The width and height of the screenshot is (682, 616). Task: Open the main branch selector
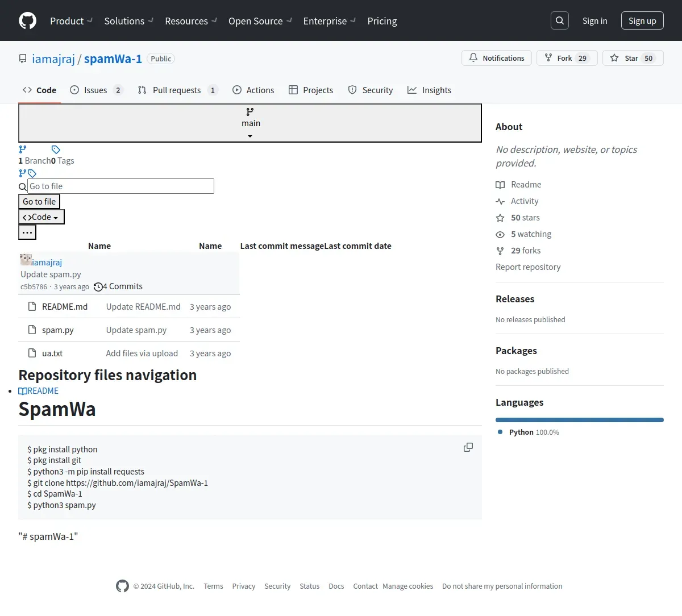[x=250, y=123]
